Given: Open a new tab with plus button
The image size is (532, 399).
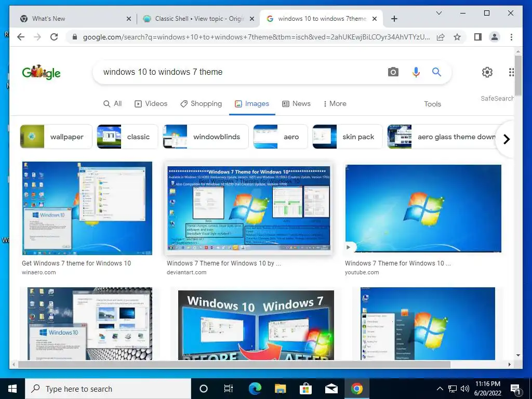Looking at the screenshot, I should tap(394, 19).
